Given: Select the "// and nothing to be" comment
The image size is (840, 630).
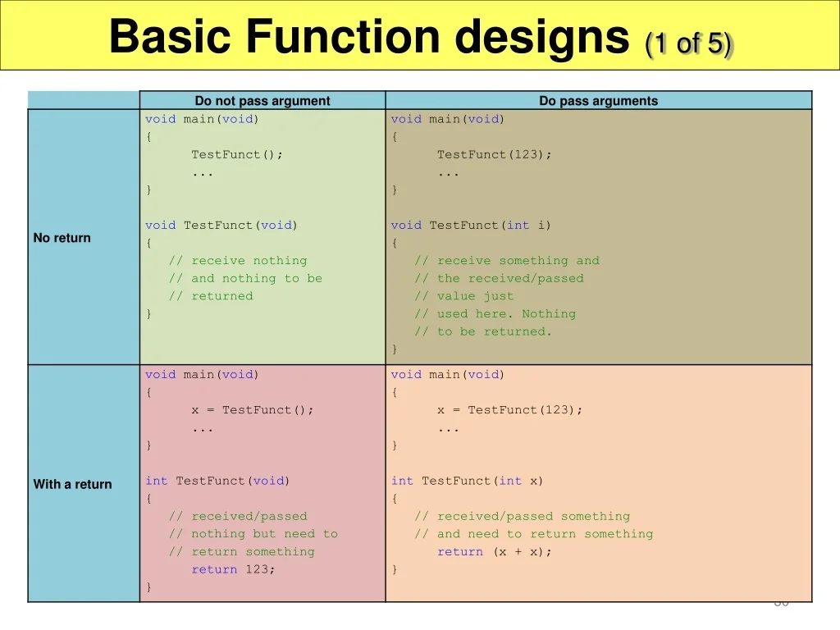Looking at the screenshot, I should (245, 279).
